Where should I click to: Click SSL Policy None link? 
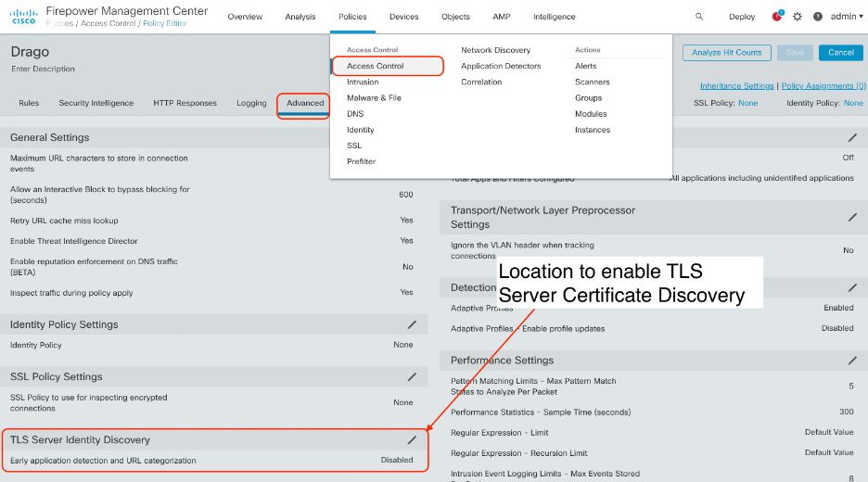click(747, 103)
